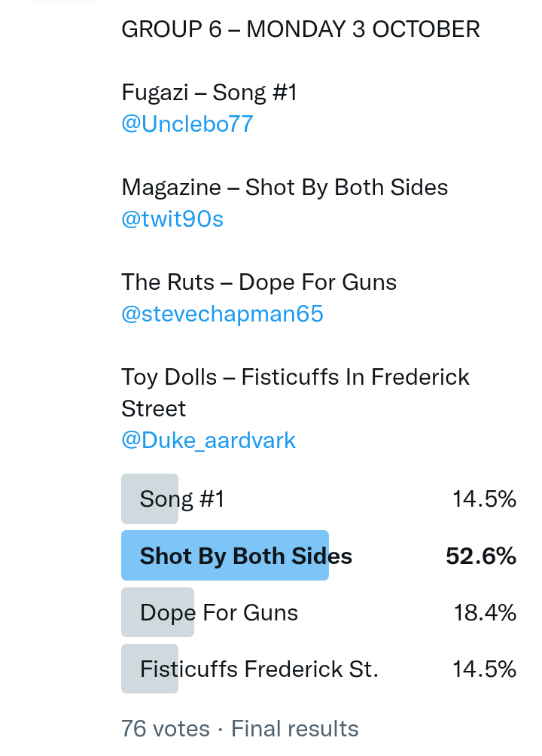This screenshot has width=542, height=756.
Task: Choose the Fisticuffs Frederick St. poll result
Action: tap(259, 669)
